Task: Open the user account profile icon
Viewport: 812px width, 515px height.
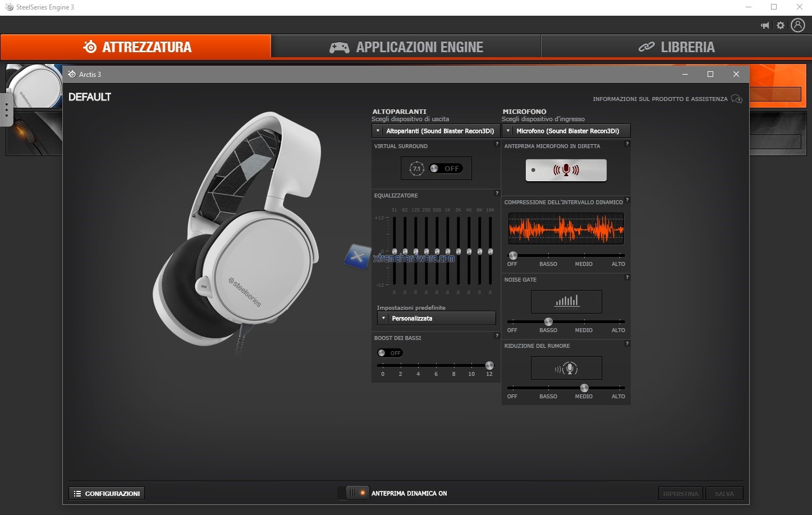Action: tap(797, 25)
